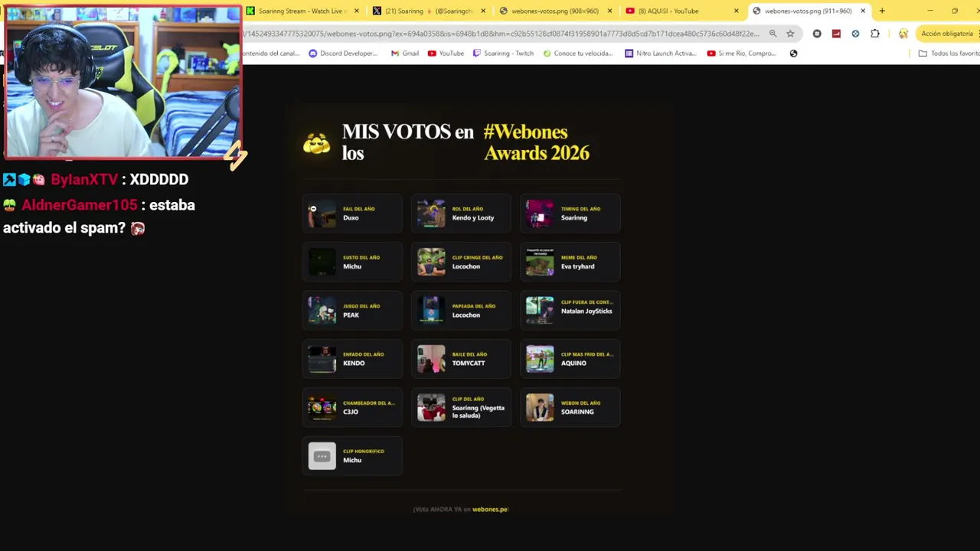
Task: Close the webones-votos.png (911×960) tab
Action: (863, 11)
